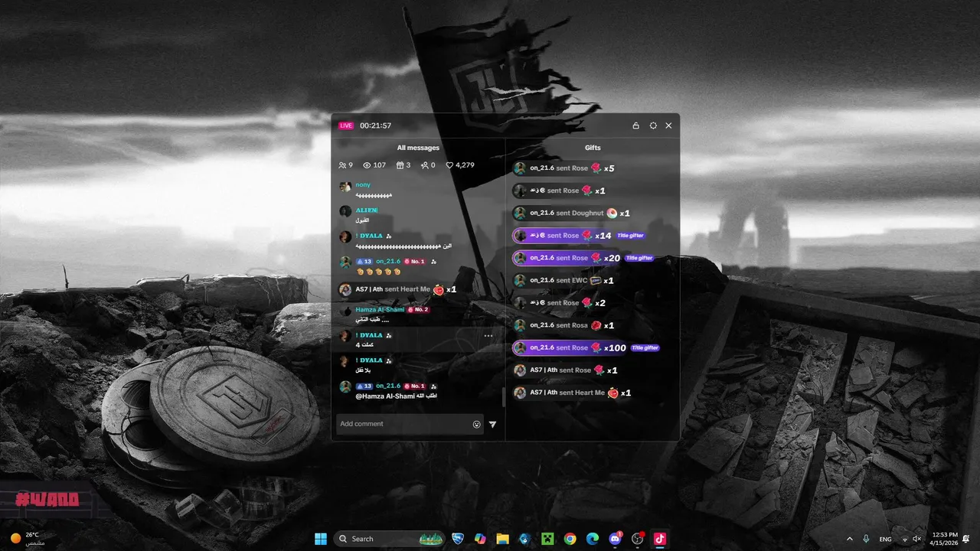This screenshot has height=551, width=980.
Task: Click nony's profile avatar
Action: [x=345, y=187]
